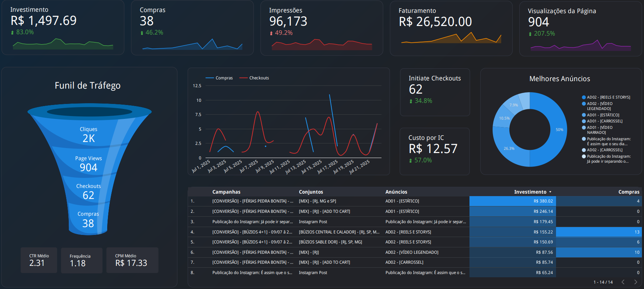Sort the table by Campanhas column header
The image size is (644, 289).
(x=226, y=192)
